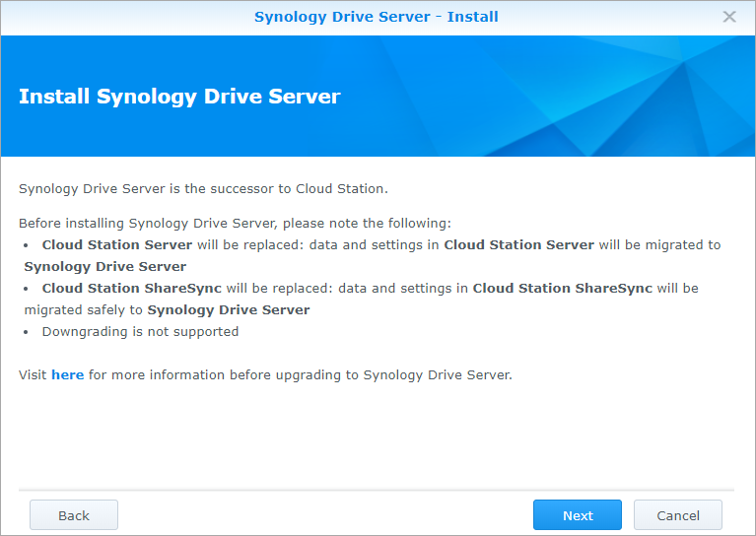This screenshot has height=536, width=756.
Task: Click the bullet marker before first "Cloud Station Server"
Action: point(26,245)
